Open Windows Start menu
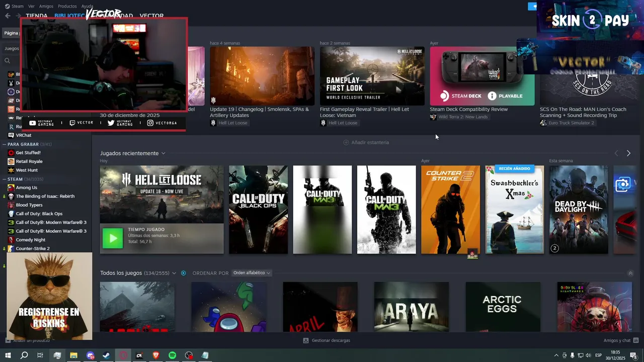The width and height of the screenshot is (644, 362). tap(8, 355)
